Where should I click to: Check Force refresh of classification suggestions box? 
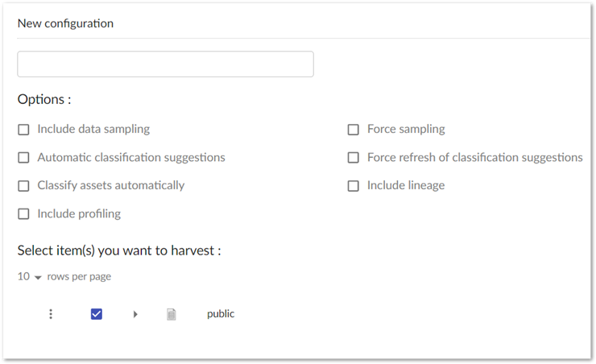pos(353,158)
